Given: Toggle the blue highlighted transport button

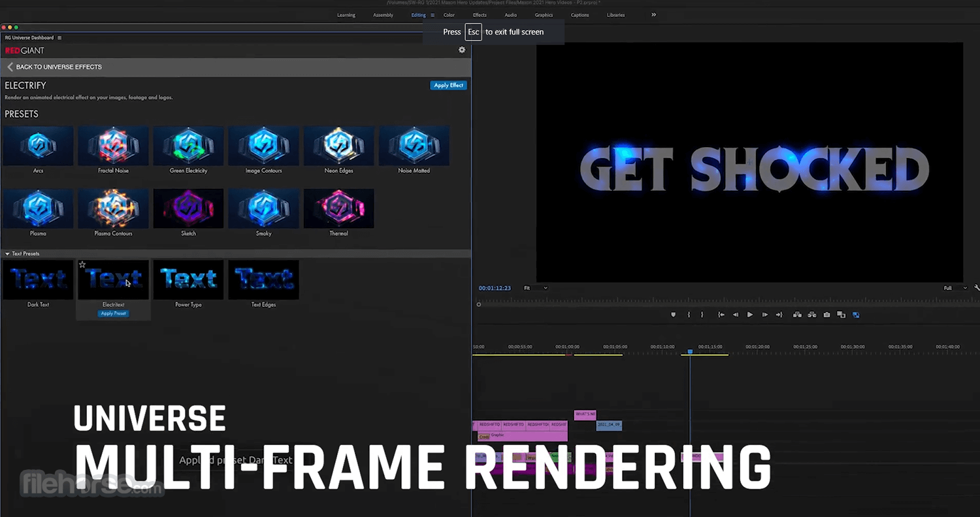Looking at the screenshot, I should pos(856,314).
